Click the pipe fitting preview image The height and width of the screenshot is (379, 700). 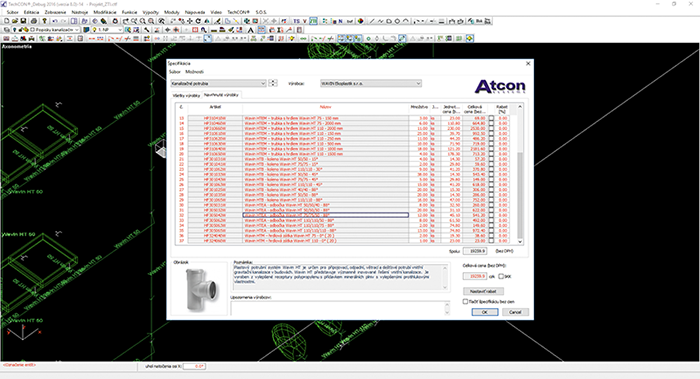point(200,289)
